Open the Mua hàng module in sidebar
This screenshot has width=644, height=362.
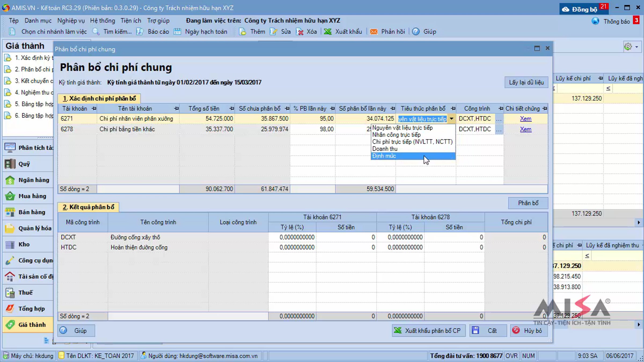click(28, 196)
